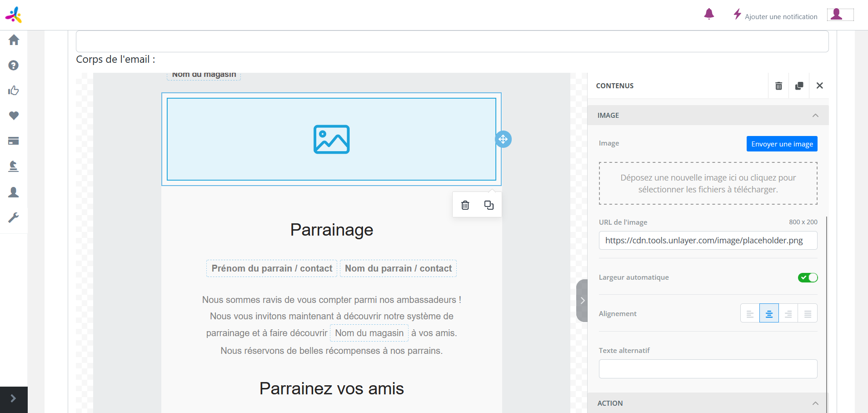Open the heart icon in sidebar
This screenshot has width=868, height=413.
coord(14,116)
